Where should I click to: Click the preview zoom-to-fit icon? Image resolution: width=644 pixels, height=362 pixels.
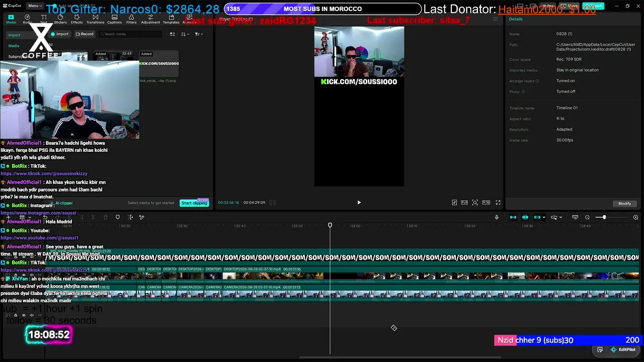[x=475, y=203]
